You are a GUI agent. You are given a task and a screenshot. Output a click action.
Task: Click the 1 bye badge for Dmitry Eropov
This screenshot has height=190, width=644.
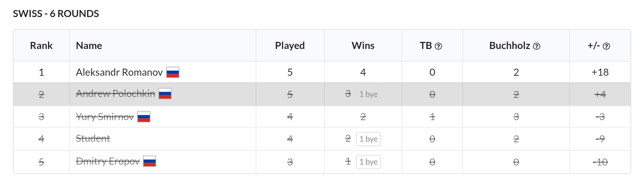tap(368, 162)
